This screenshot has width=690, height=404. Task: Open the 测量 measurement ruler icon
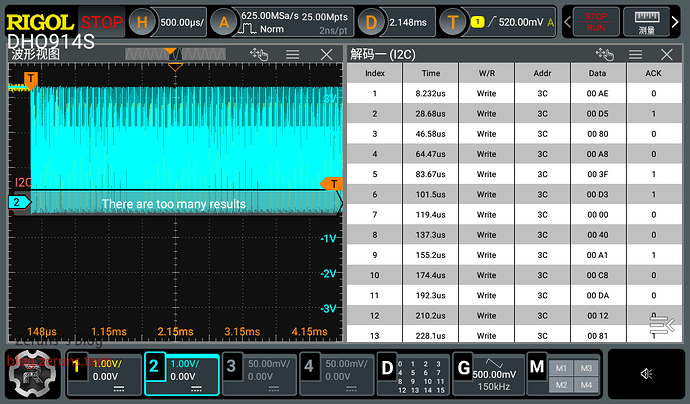(x=647, y=21)
